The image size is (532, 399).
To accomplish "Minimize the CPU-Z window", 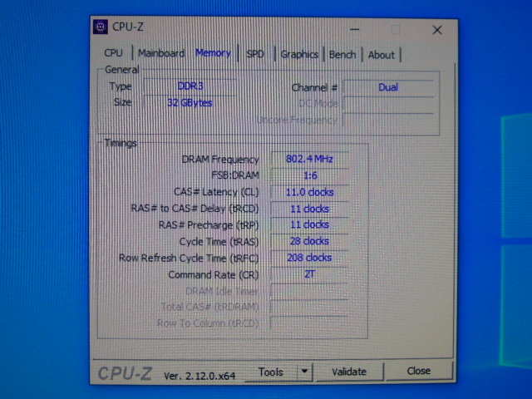I will click(355, 30).
